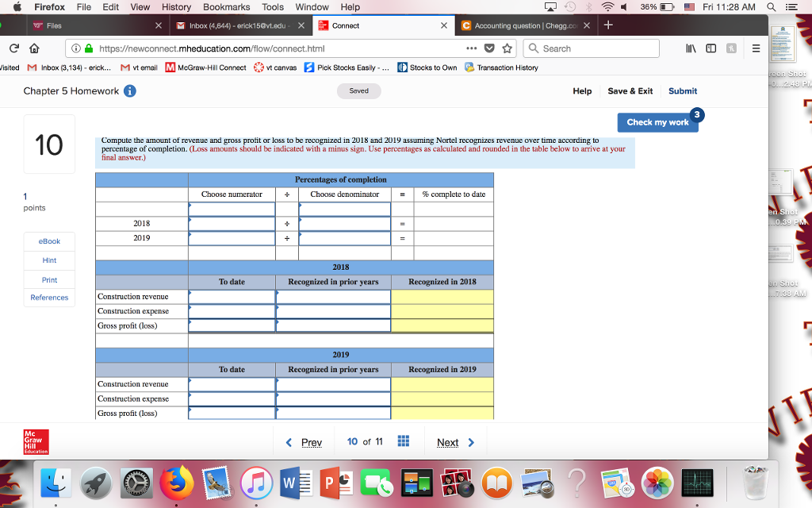This screenshot has width=812, height=508.
Task: Switch to the Accounting question Chegg tab
Action: point(526,25)
